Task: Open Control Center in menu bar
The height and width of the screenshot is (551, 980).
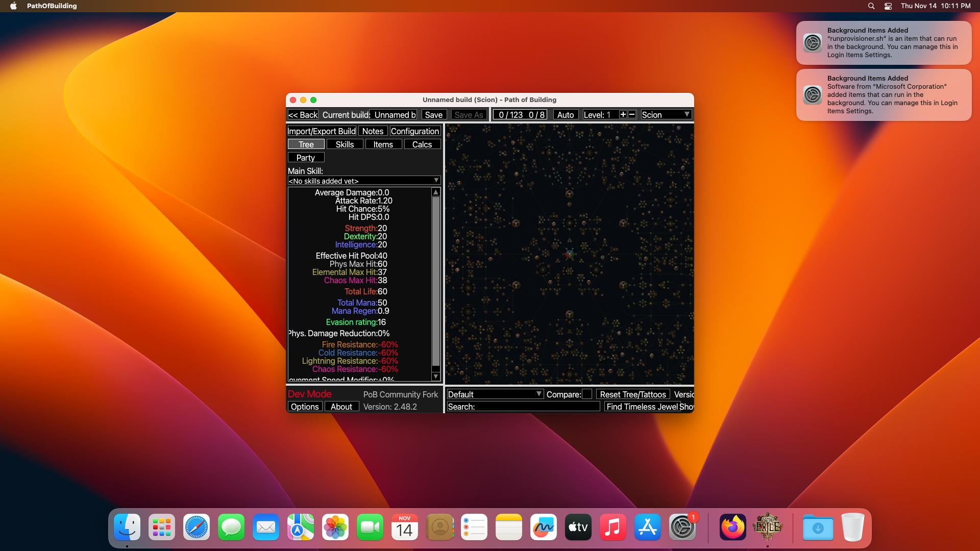Action: pyautogui.click(x=888, y=6)
